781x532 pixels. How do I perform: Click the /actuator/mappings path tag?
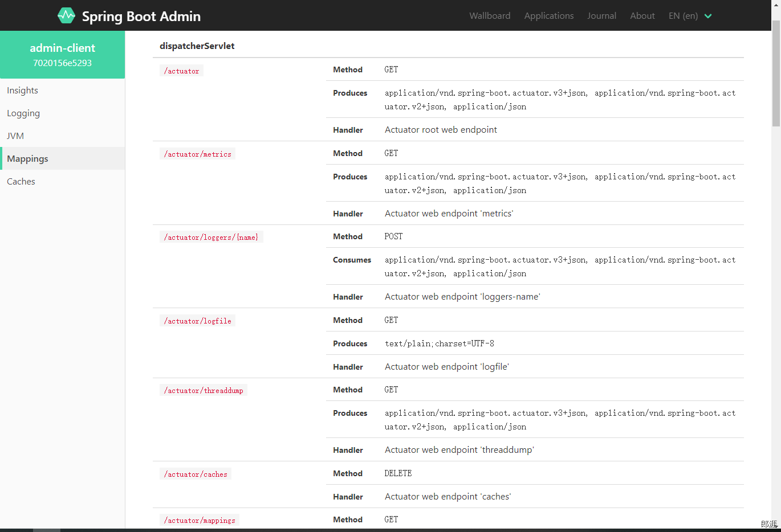tap(200, 520)
